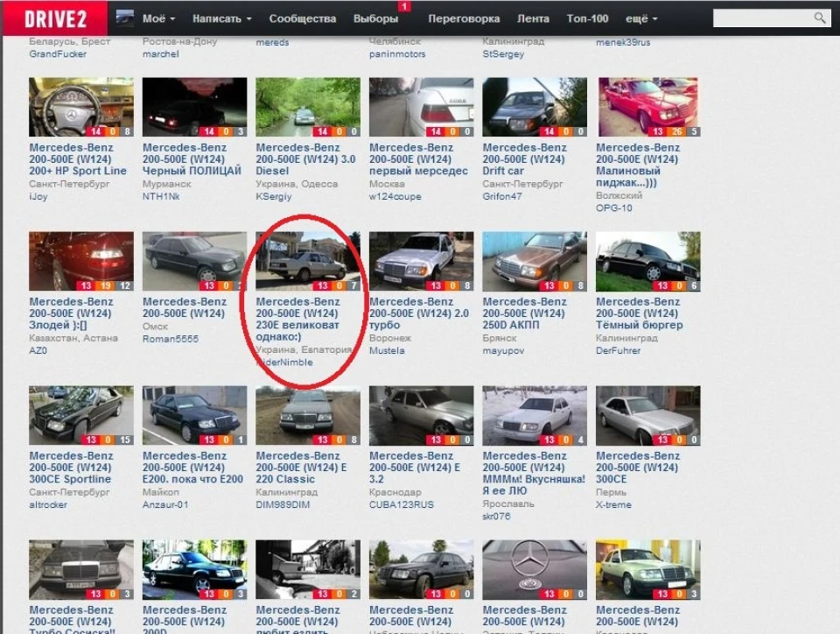Visit user paninmotors profile
840x634 pixels.
coord(397,54)
